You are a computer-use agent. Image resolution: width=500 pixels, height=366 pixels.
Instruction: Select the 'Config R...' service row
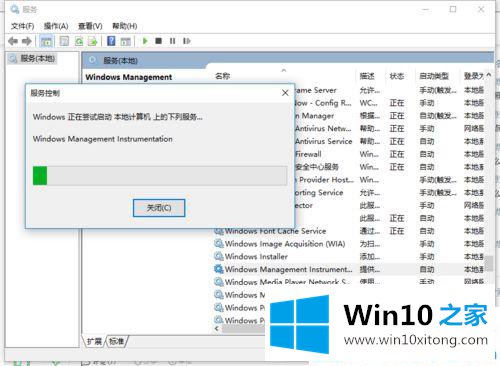389,103
